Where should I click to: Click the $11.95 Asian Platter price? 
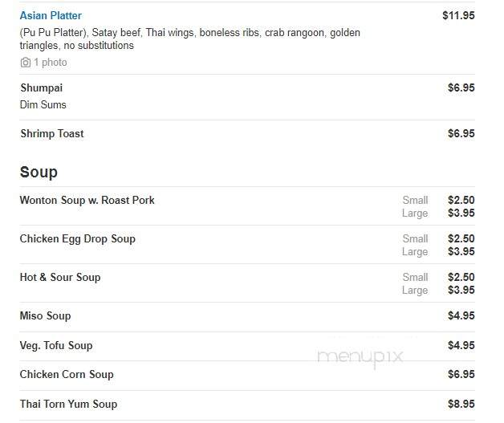(x=458, y=15)
